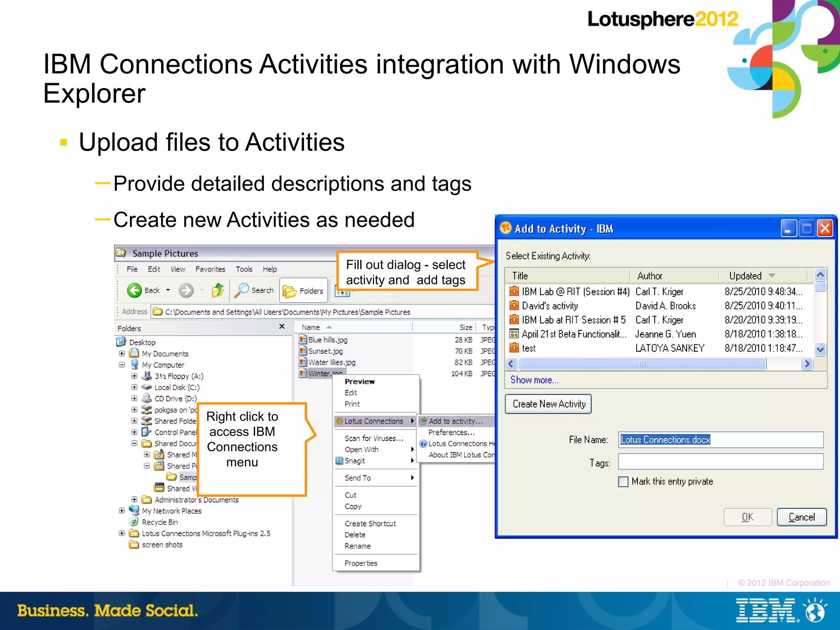This screenshot has height=630, width=840.
Task: Click the Up folder icon in Explorer toolbar
Action: pos(218,291)
